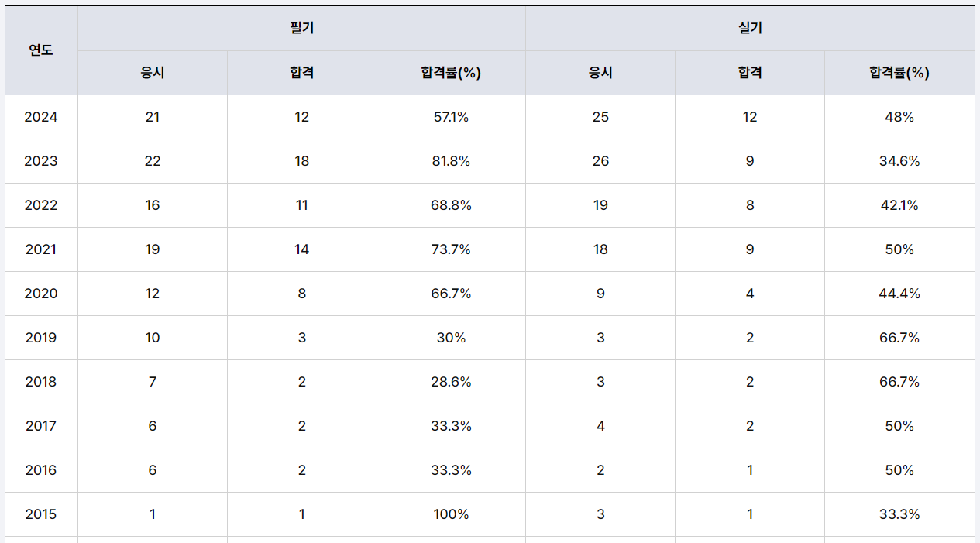980x543 pixels.
Task: Click the 응시 header under 필기
Action: (x=153, y=73)
